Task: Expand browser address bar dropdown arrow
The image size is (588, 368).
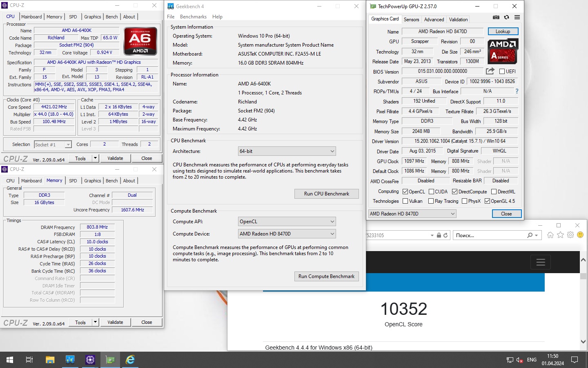Action: click(x=432, y=236)
